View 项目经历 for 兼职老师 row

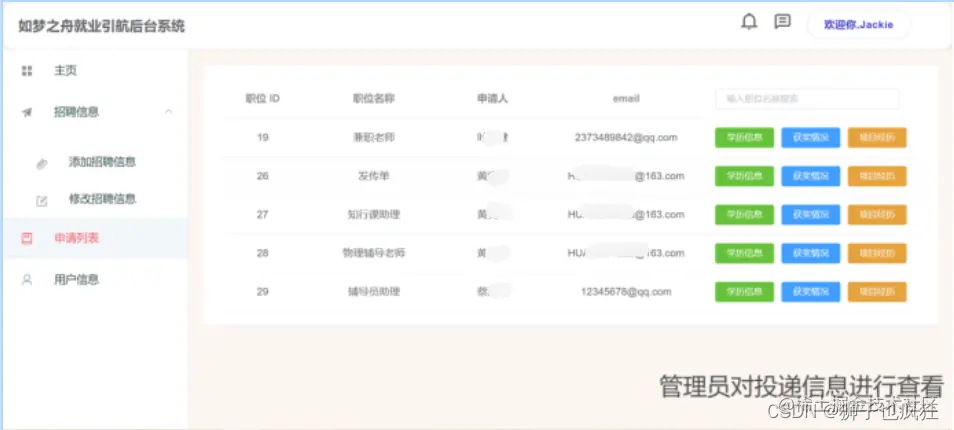tap(877, 137)
